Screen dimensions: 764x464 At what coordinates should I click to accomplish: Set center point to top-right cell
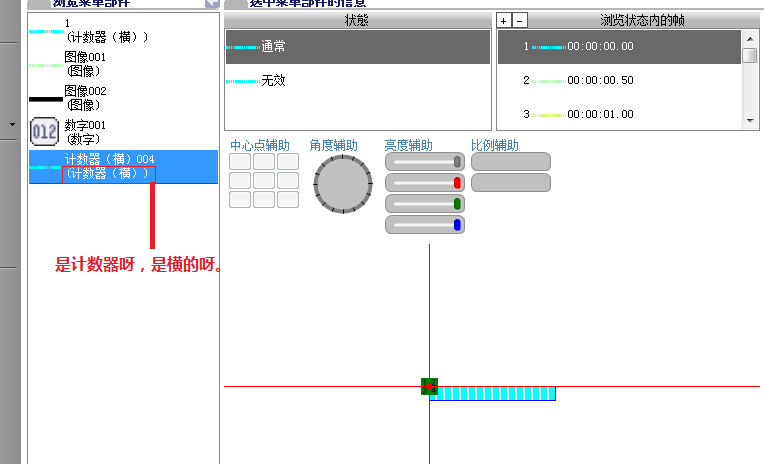click(x=288, y=161)
